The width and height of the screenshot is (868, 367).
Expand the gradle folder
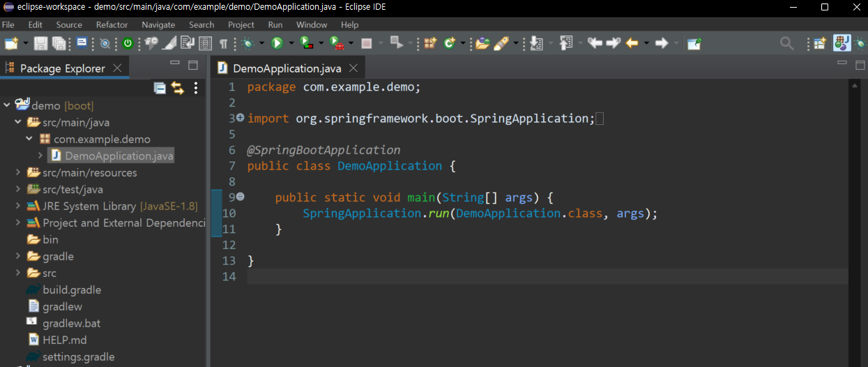coord(18,256)
